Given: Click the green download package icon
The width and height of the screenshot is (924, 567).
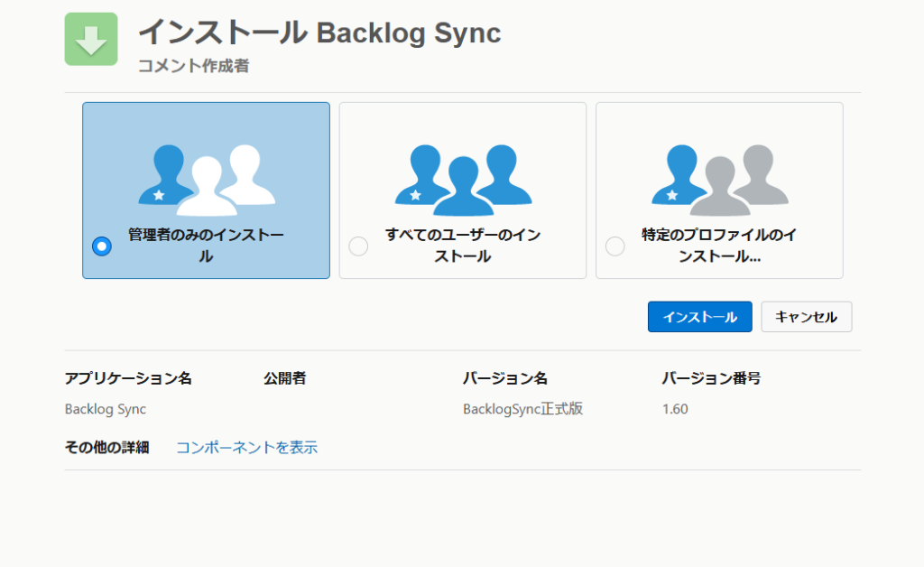Looking at the screenshot, I should pyautogui.click(x=91, y=39).
